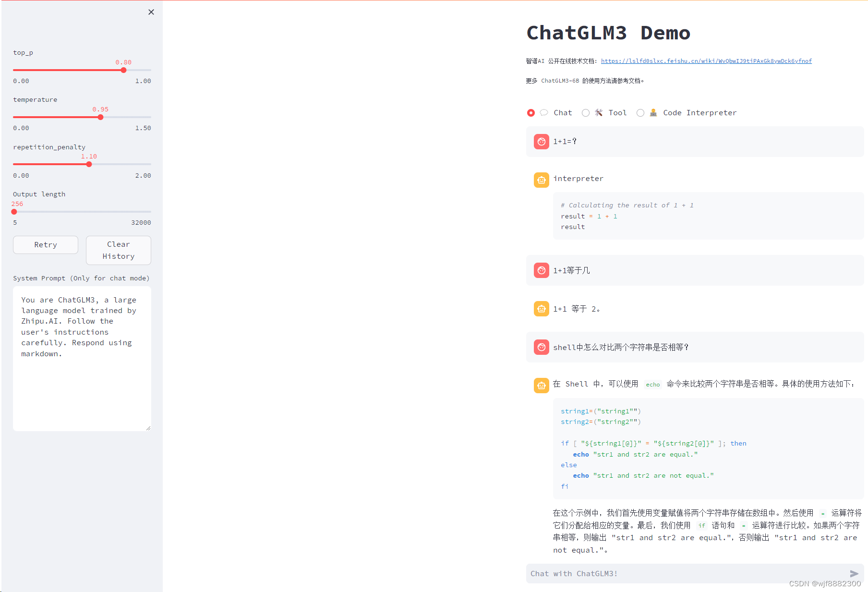
Task: Click the "if [ ... ]; then" code line
Action: coord(653,444)
